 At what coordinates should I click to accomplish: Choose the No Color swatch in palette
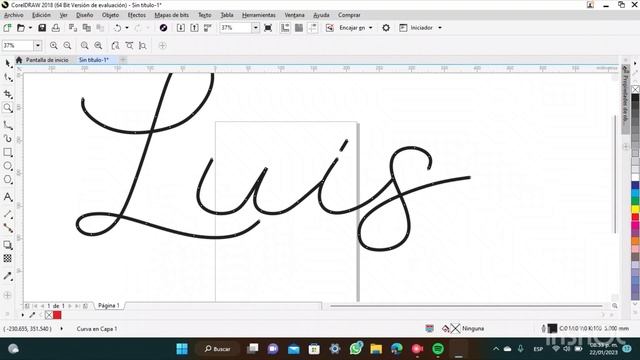tap(635, 89)
